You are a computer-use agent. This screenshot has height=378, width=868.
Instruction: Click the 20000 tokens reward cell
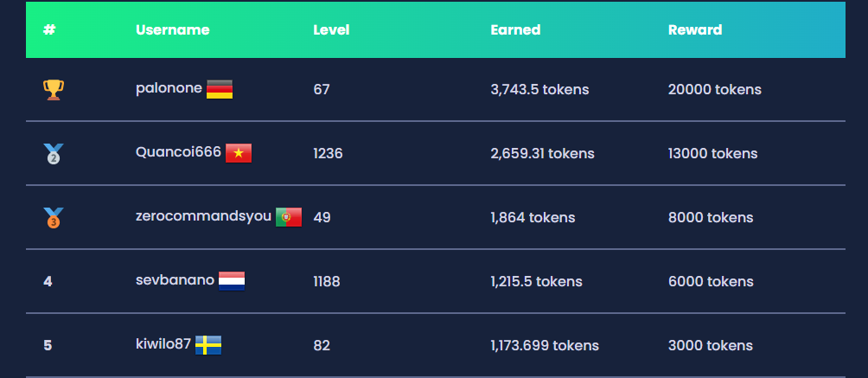715,90
